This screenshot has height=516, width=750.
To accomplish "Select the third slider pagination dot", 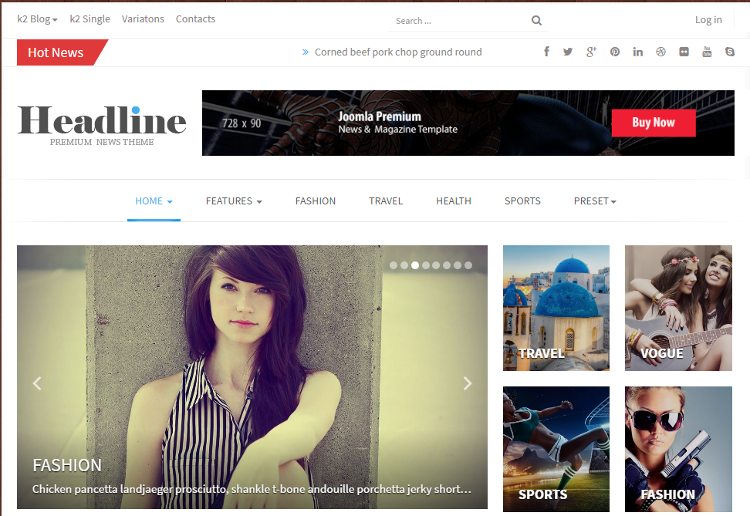I will click(x=415, y=266).
